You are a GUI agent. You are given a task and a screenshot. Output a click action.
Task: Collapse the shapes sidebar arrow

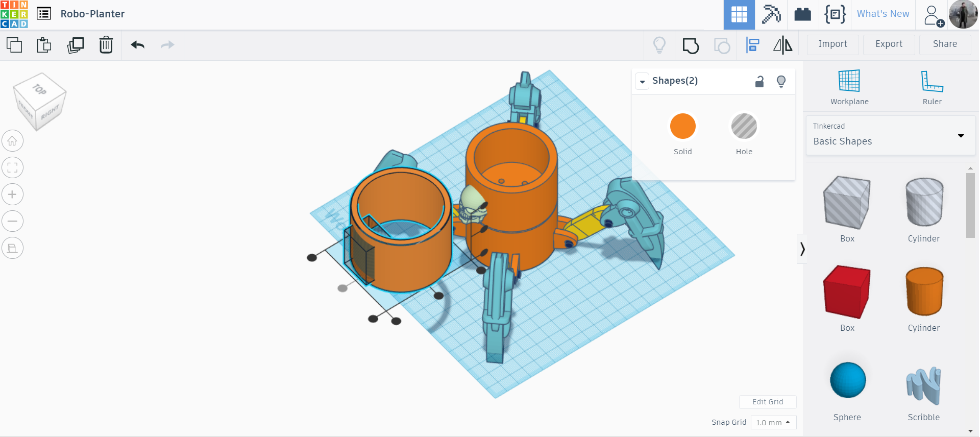point(802,249)
